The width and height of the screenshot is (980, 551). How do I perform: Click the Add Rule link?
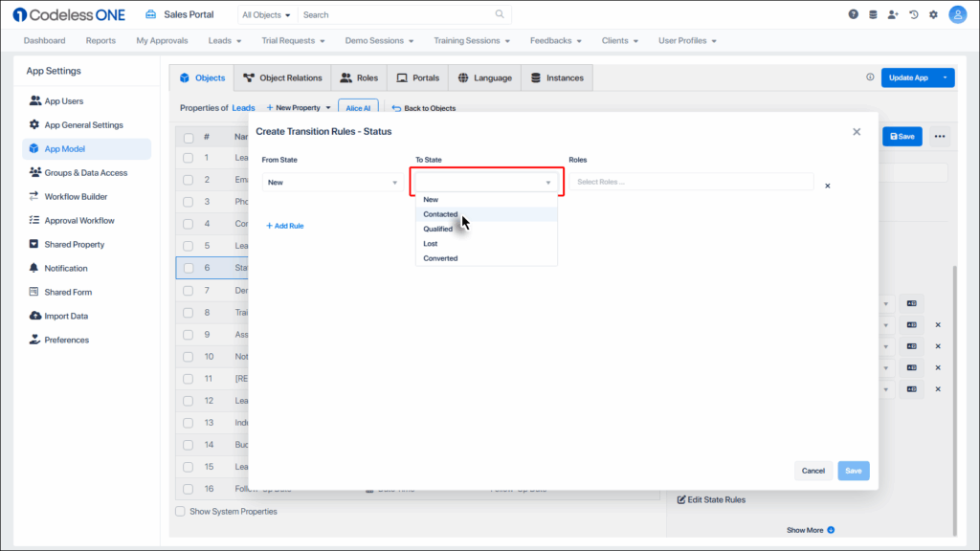(286, 225)
